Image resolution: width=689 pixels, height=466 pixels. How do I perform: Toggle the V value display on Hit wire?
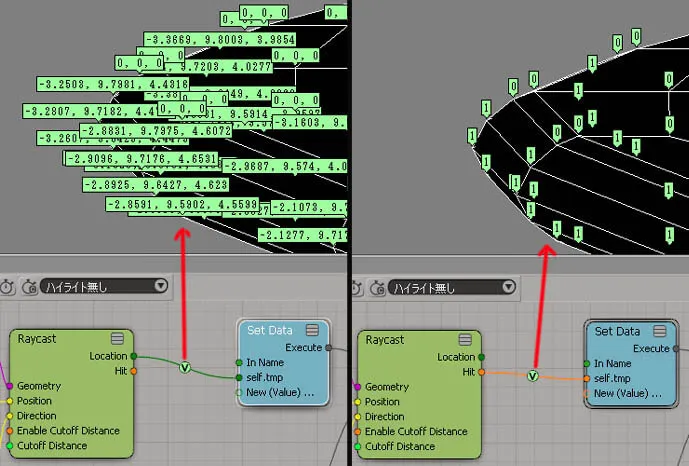pos(533,376)
